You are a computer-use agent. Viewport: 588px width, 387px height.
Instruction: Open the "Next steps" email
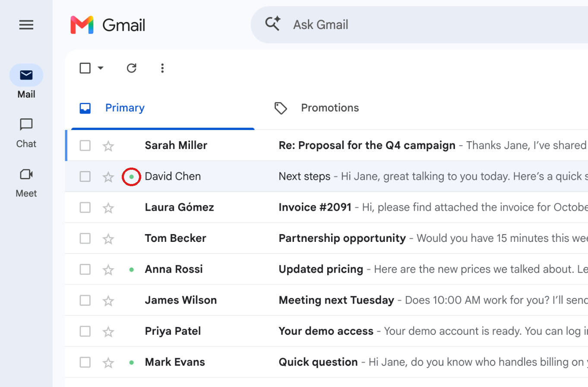pos(304,176)
